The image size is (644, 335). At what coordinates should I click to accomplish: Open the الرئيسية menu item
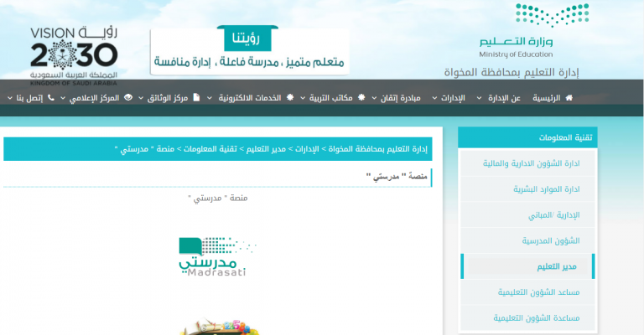[547, 98]
